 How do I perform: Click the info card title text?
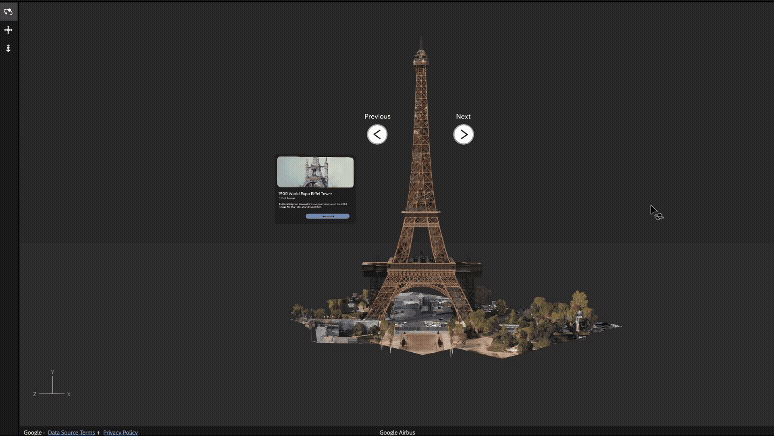coord(311,193)
